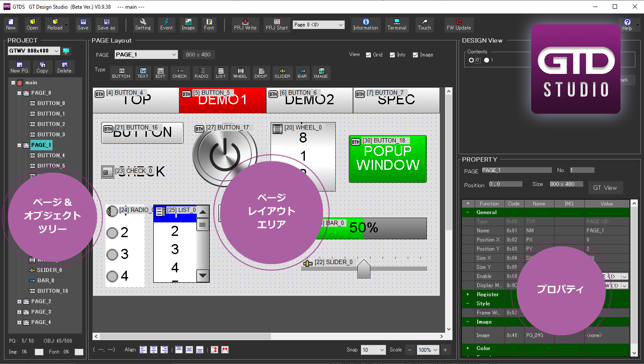Increase scale with the plus button
The width and height of the screenshot is (644, 364).
coord(445,350)
